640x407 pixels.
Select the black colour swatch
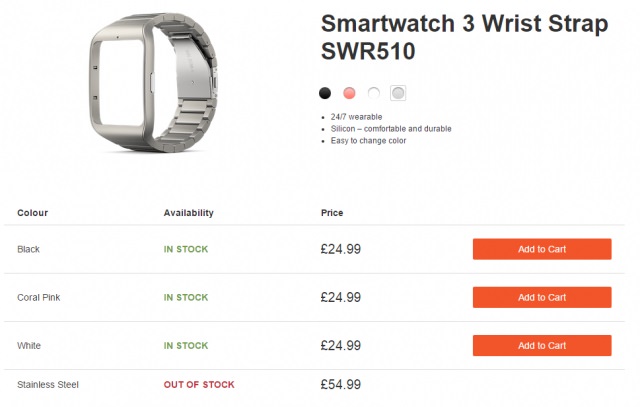pos(324,93)
